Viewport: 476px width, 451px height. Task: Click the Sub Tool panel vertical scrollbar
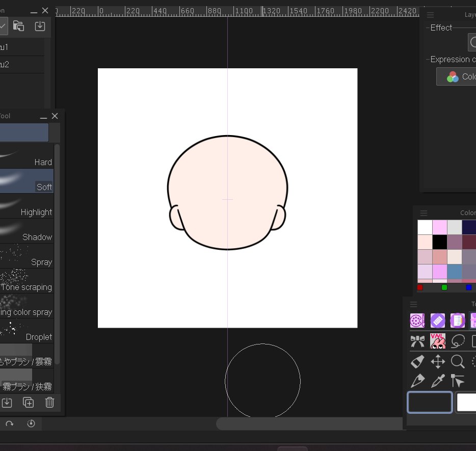tap(57, 254)
